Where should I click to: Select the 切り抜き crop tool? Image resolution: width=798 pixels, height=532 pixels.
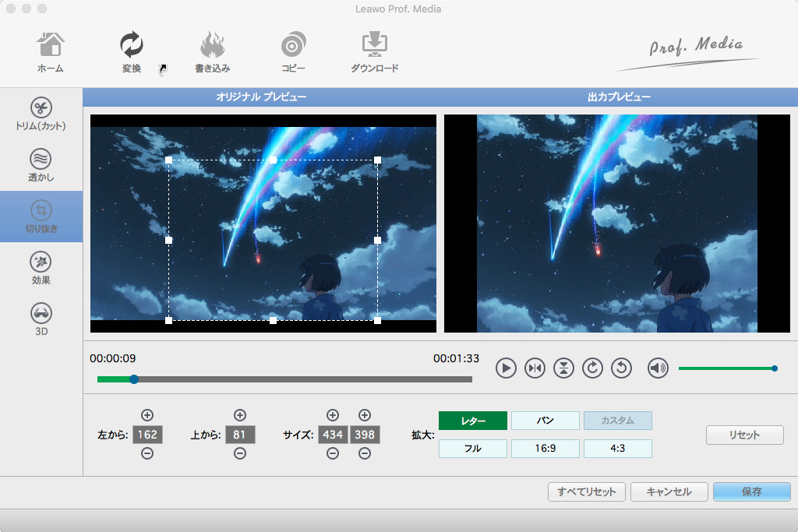(41, 217)
